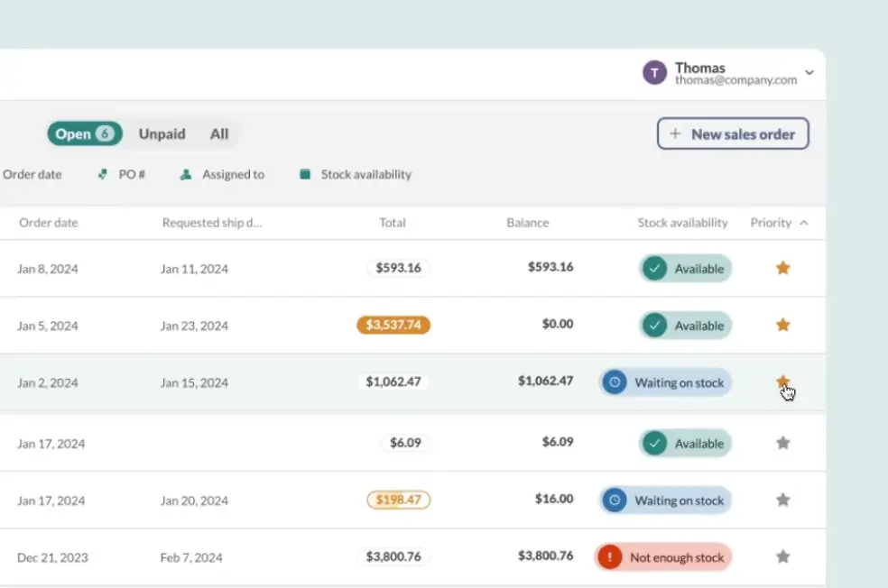The height and width of the screenshot is (588, 888).
Task: Toggle the priority star for Jan 8 order
Action: click(x=783, y=268)
